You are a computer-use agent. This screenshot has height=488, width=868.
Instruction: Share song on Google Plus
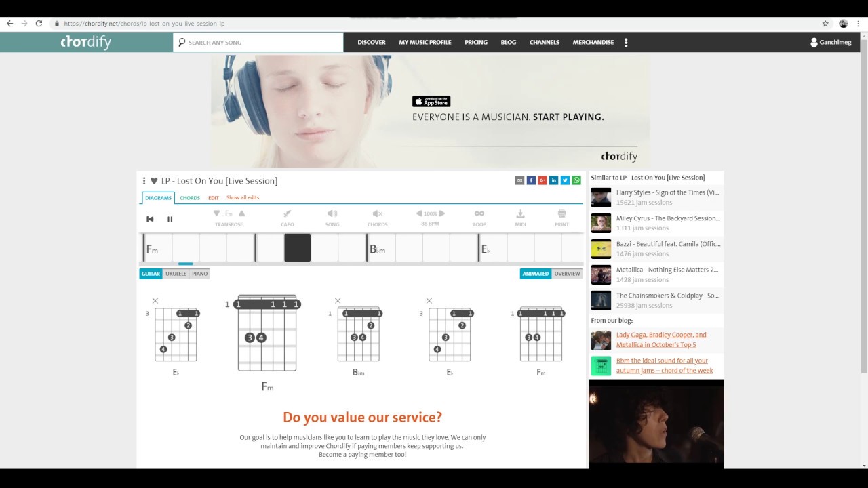[542, 180]
